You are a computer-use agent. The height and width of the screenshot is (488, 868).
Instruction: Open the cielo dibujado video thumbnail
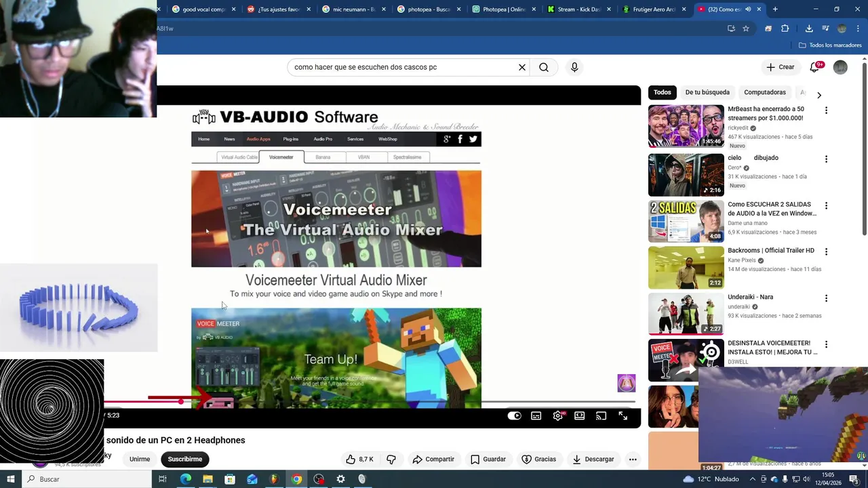686,175
